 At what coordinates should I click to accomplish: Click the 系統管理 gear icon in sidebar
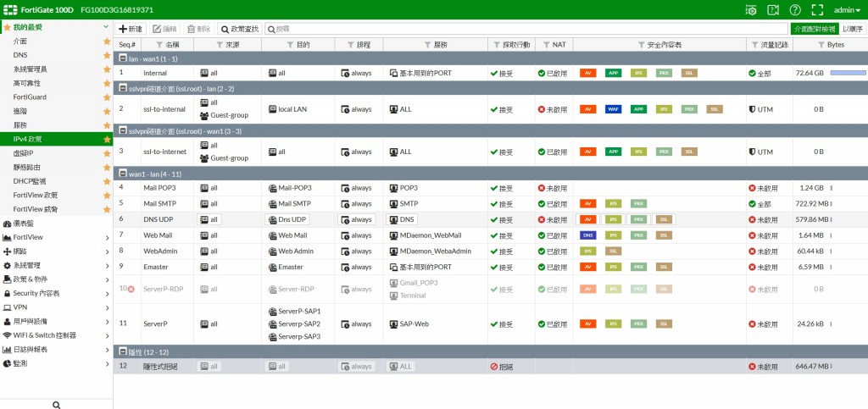(x=7, y=265)
